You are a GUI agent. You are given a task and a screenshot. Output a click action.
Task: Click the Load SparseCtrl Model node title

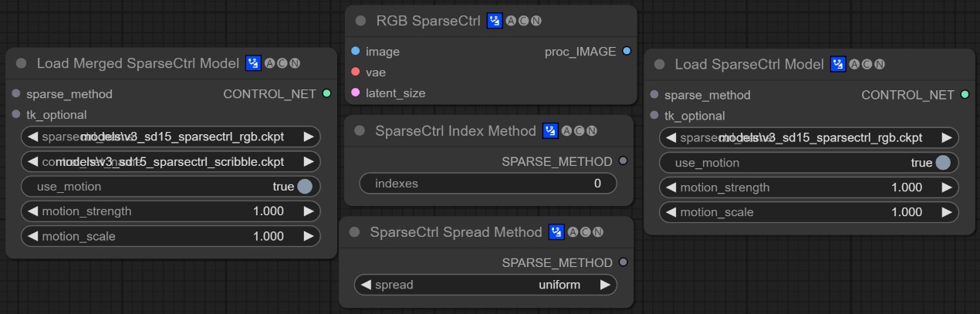pos(749,65)
